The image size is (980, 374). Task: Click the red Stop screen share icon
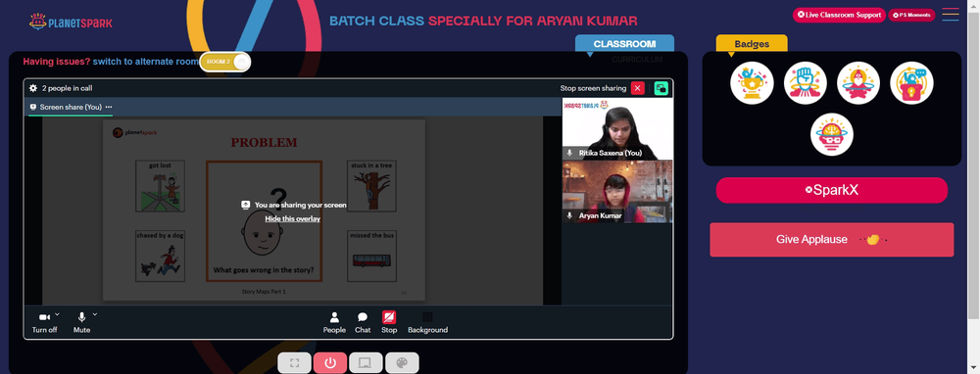point(389,317)
